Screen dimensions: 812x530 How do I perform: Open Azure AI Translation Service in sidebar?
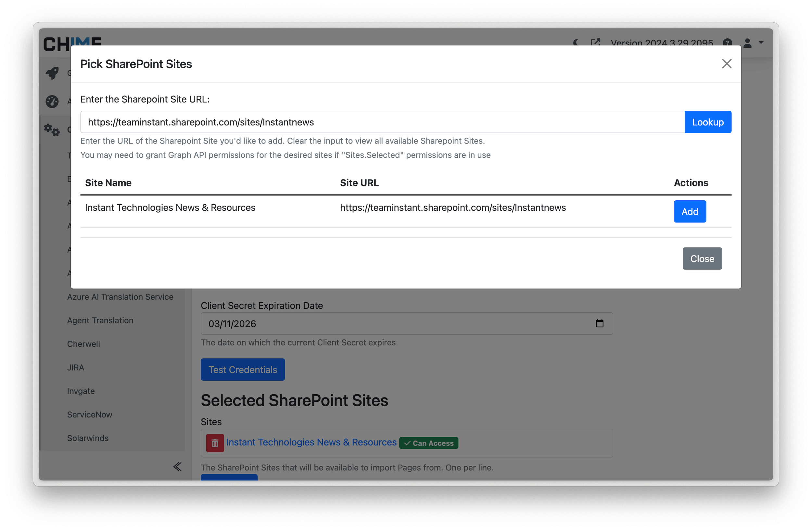click(120, 297)
